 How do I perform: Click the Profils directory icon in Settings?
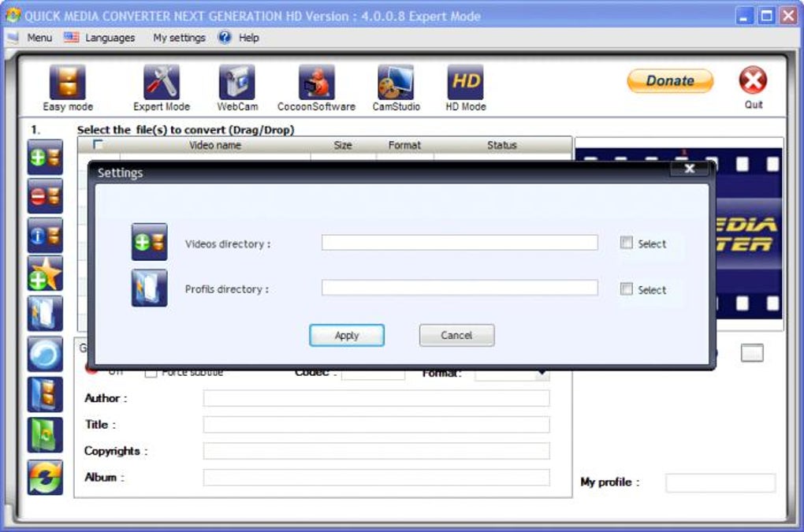point(149,288)
